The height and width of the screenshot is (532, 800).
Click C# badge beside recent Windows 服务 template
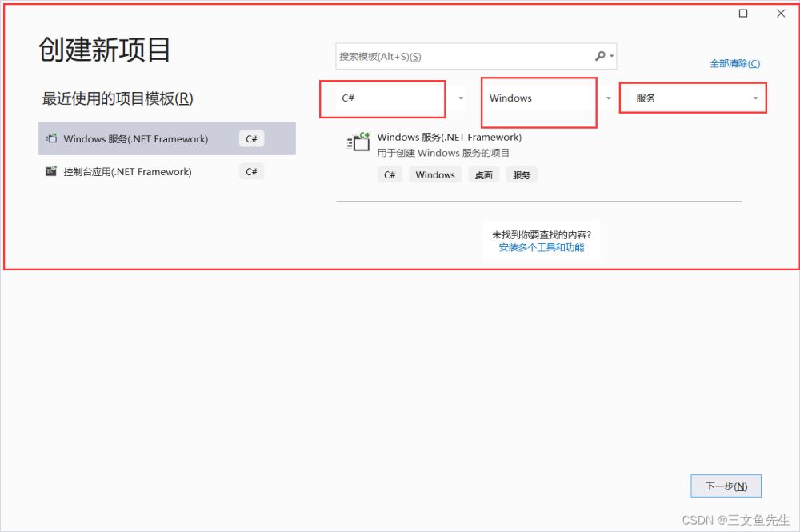251,138
